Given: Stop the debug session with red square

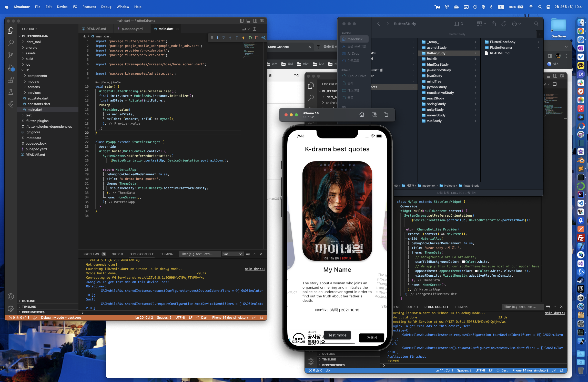Looking at the screenshot, I should click(257, 38).
